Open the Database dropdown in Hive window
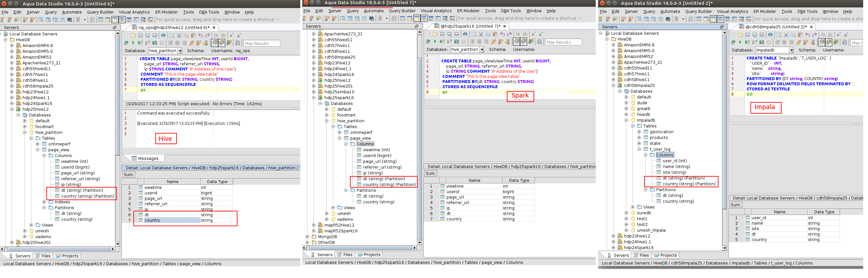The image size is (868, 278). click(x=180, y=51)
